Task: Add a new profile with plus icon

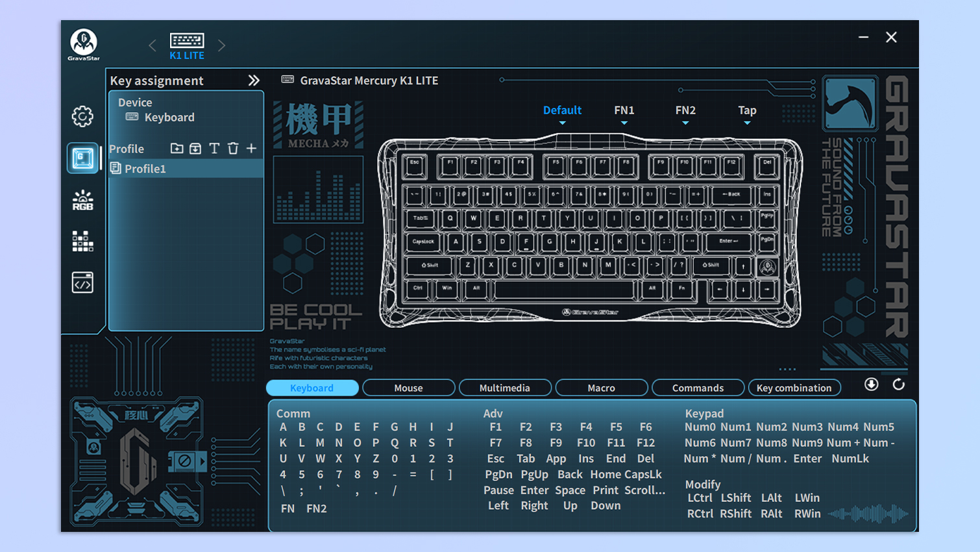Action: click(x=252, y=149)
